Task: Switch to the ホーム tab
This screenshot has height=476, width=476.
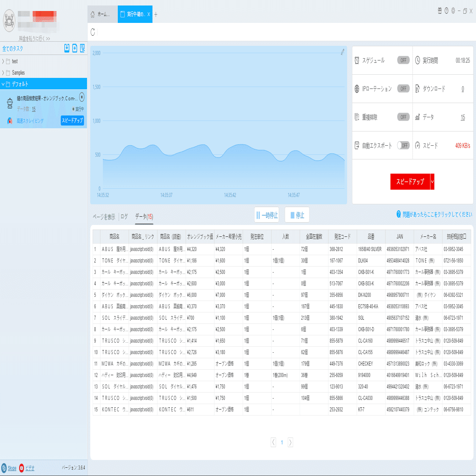Action: click(103, 14)
